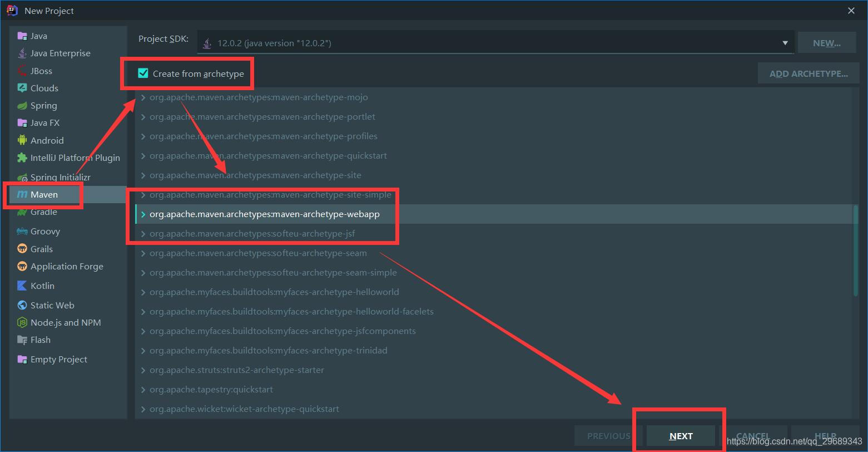Click the CANCEL button

tap(753, 436)
